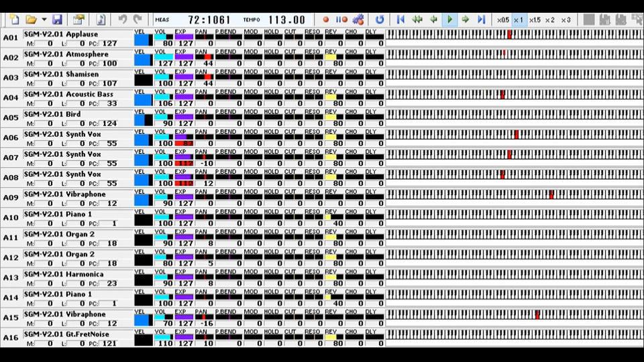The width and height of the screenshot is (644, 362).
Task: Select track A02 Atmosphere name
Action: click(66, 54)
